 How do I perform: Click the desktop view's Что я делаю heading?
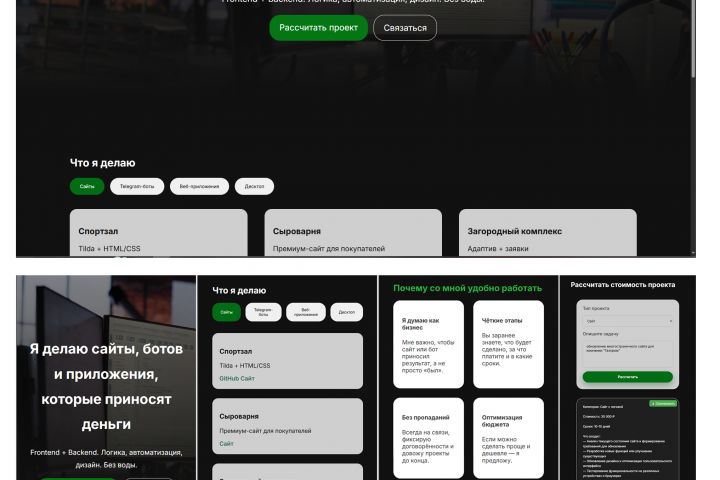coord(102,163)
